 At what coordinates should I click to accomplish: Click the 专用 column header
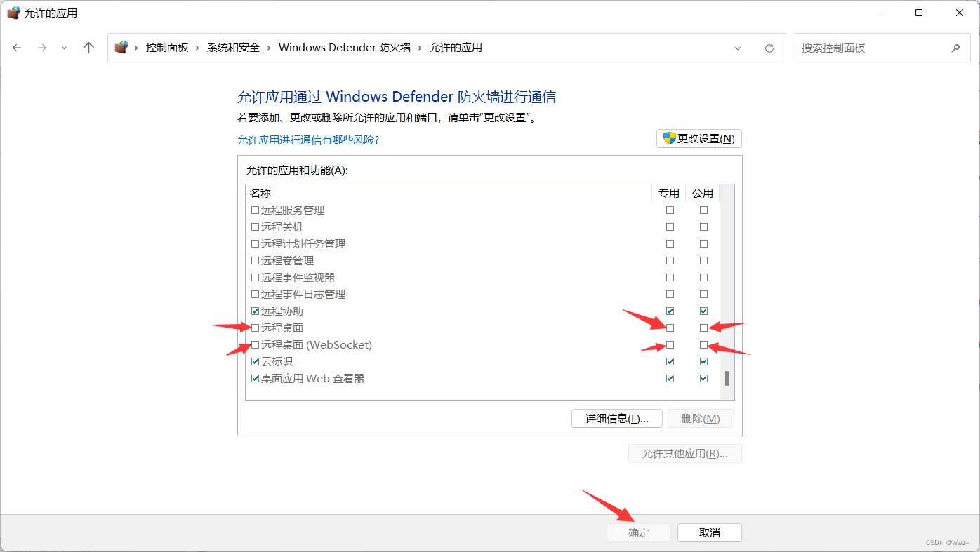669,193
